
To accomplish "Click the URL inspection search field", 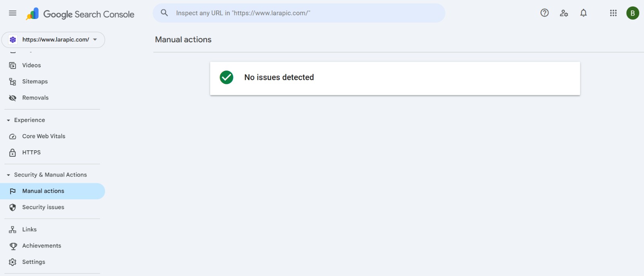I will point(306,13).
